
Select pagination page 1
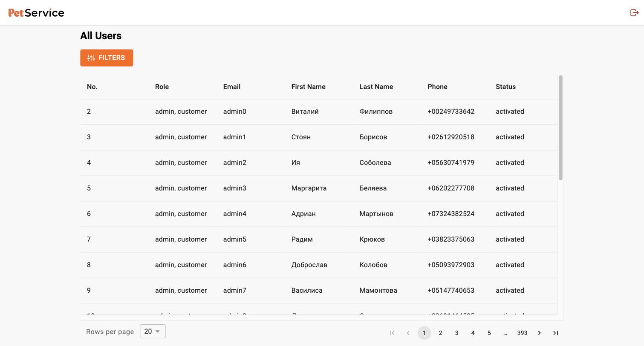tap(424, 333)
